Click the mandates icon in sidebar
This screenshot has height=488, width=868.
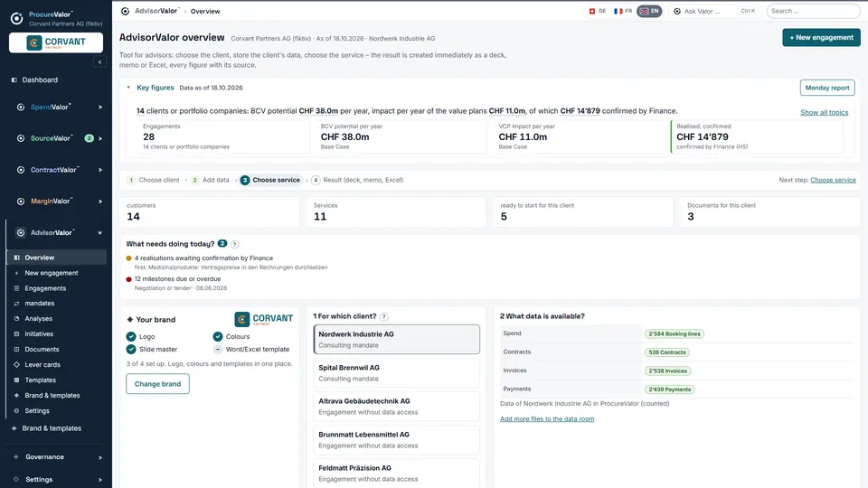coord(16,304)
